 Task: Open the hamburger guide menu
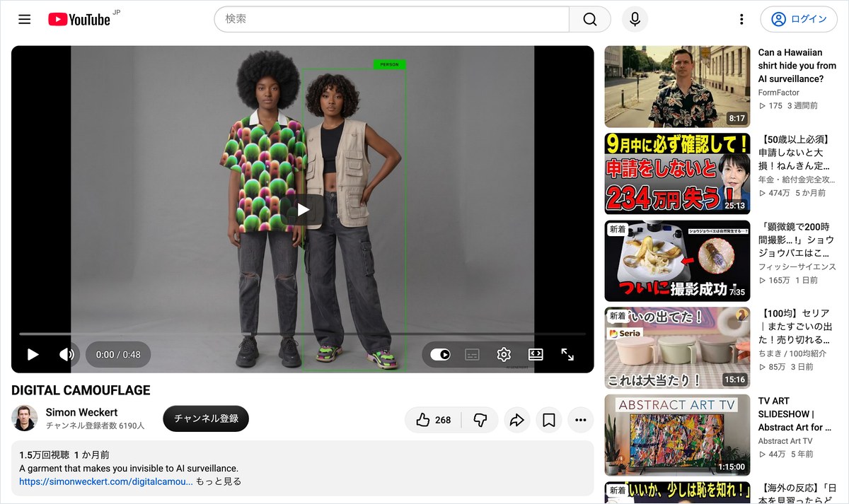tap(25, 19)
